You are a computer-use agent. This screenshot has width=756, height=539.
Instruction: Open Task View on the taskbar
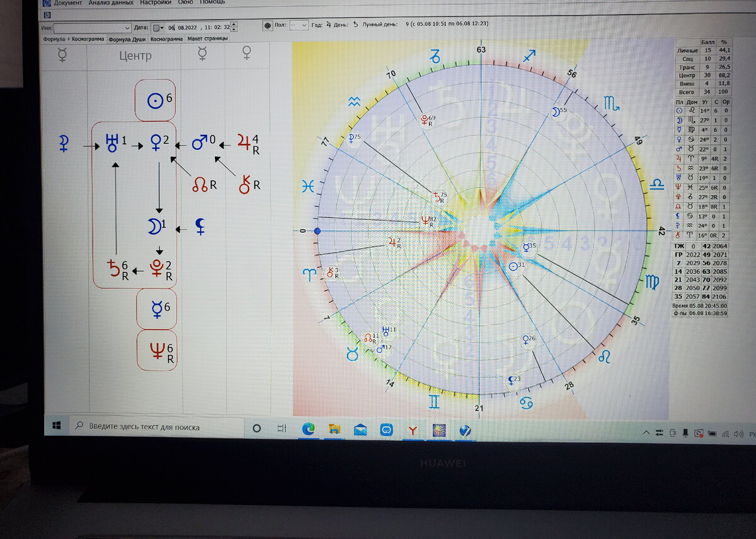point(282,428)
